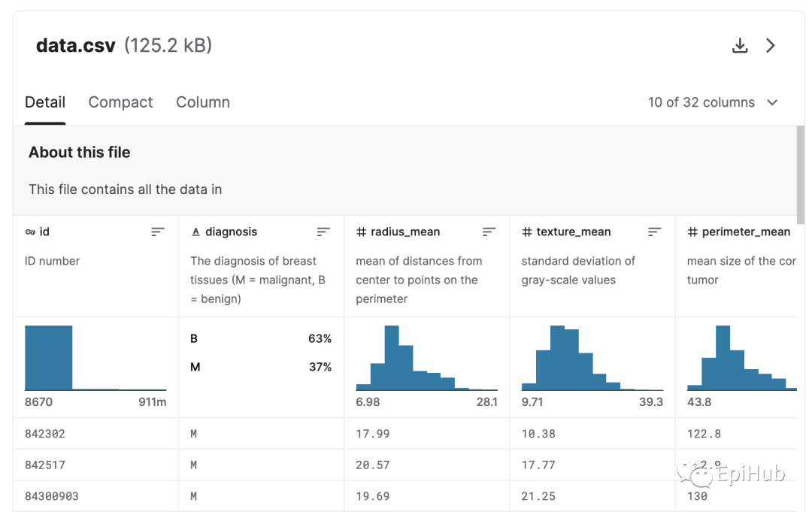Screen dimensions: 812x512
Task: Click the data.csv file title
Action: (76, 46)
